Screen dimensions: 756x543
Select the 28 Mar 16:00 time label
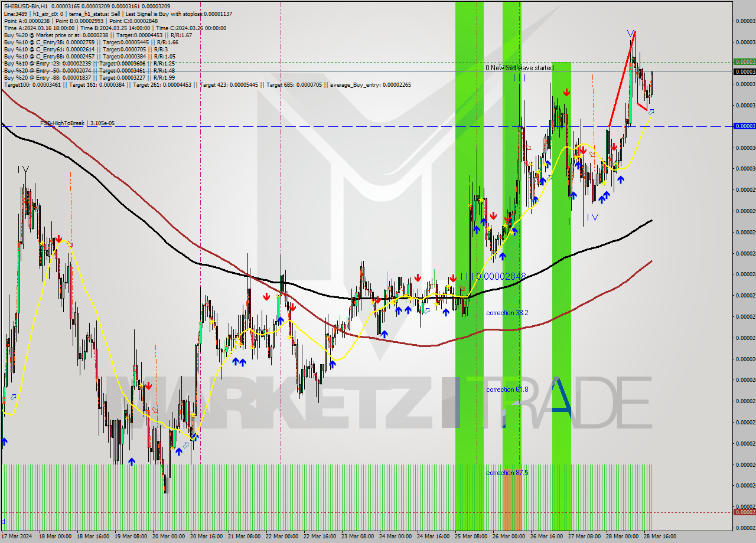coord(661,537)
